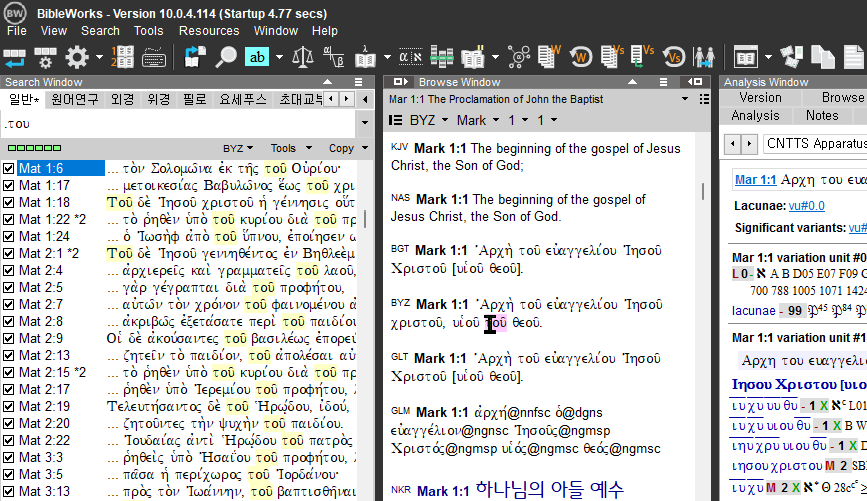Uncheck the checkbox next to Mat 2:17

(x=8, y=389)
